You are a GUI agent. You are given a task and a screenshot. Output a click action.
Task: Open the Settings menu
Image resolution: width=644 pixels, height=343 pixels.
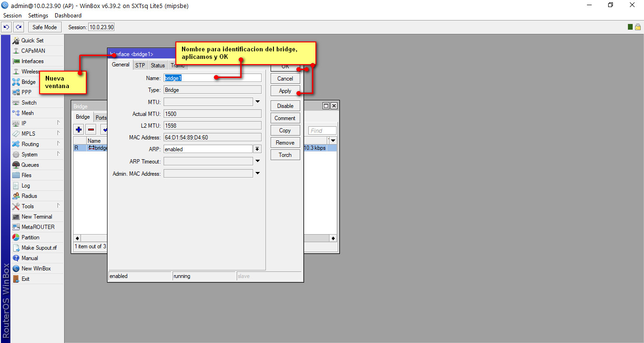[38, 16]
